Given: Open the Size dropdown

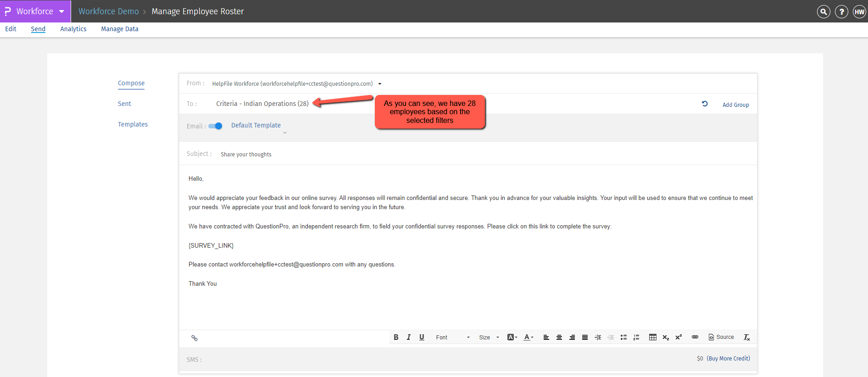Looking at the screenshot, I should (489, 337).
